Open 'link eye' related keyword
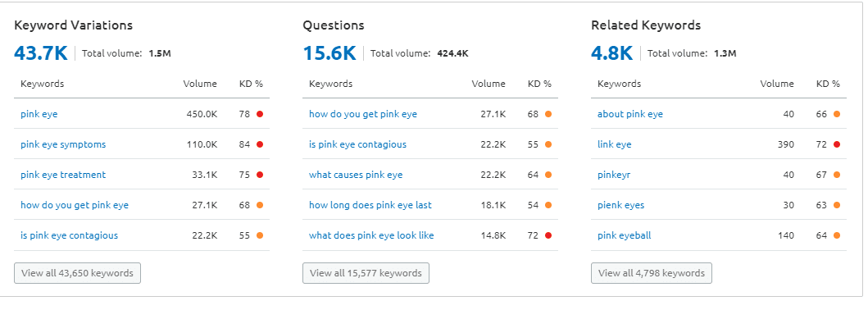 point(615,144)
